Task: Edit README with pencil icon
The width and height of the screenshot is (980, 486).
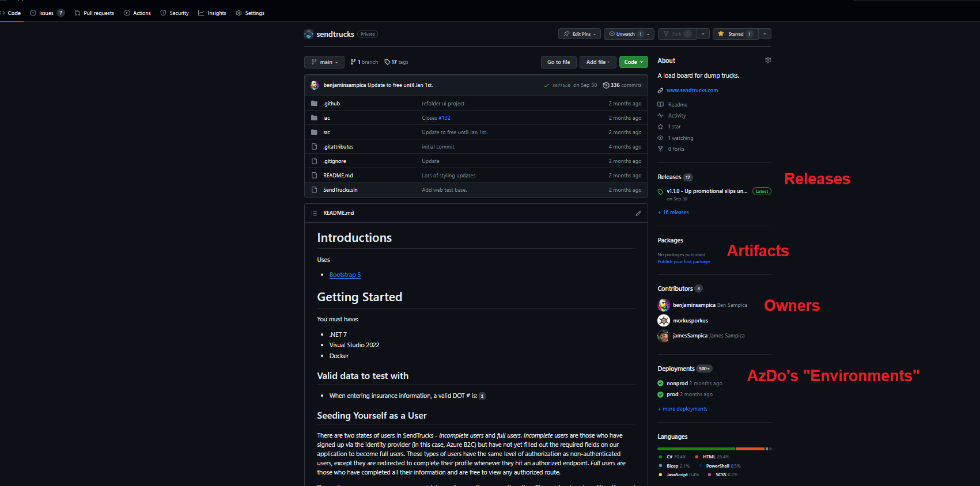Action: [x=638, y=213]
